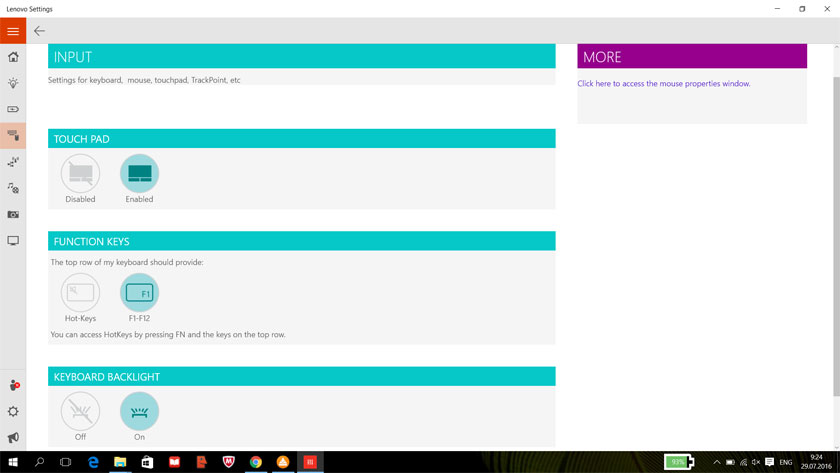Enable the touch pad
Viewport: 840px width, 473px height.
point(139,174)
